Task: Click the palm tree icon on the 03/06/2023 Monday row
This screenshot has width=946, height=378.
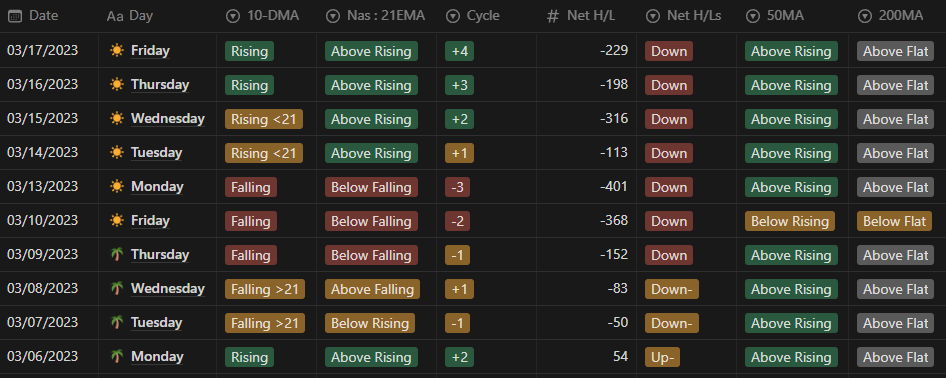Action: (117, 356)
